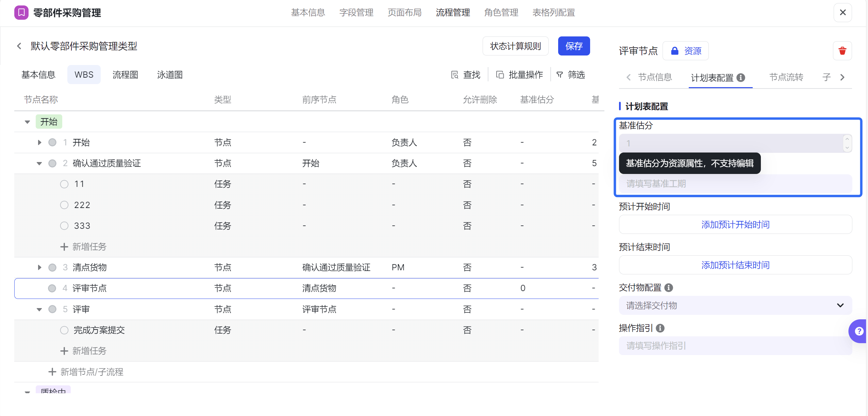868x416 pixels.
Task: Open 角色管理 in top navigation
Action: pyautogui.click(x=501, y=13)
